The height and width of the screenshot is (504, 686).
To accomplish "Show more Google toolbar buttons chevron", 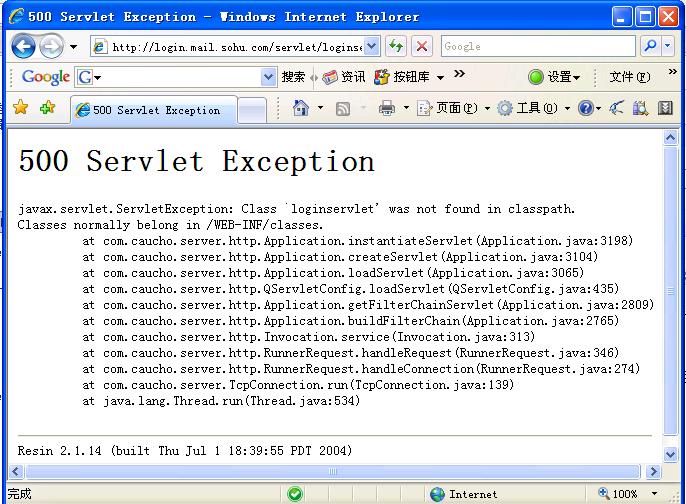I will pyautogui.click(x=459, y=74).
